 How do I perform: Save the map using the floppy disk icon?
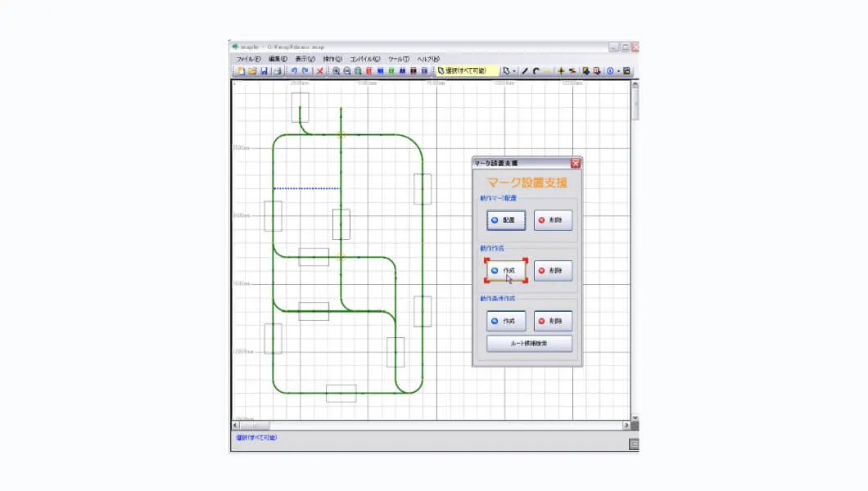pyautogui.click(x=264, y=71)
